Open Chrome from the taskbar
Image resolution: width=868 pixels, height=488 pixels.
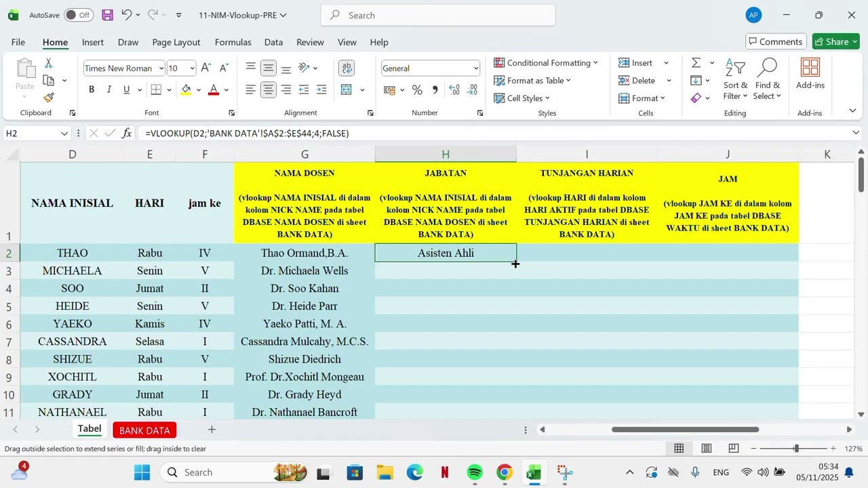pyautogui.click(x=505, y=472)
